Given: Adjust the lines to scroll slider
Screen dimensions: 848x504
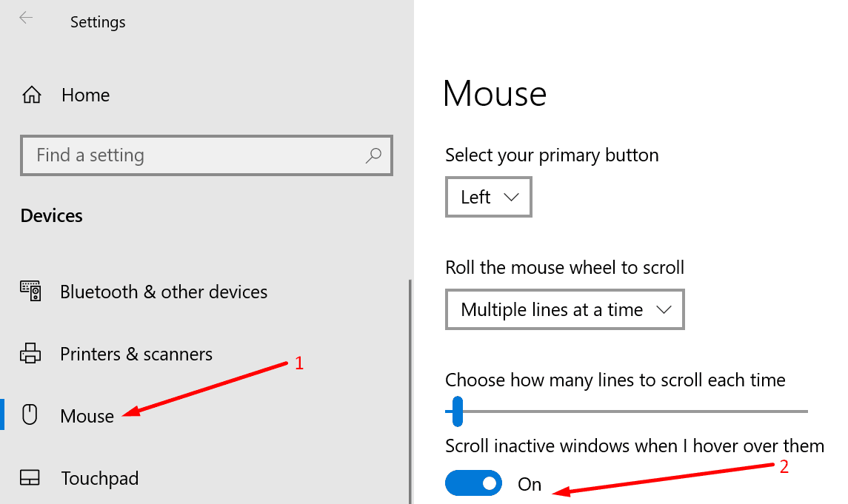Looking at the screenshot, I should pyautogui.click(x=455, y=411).
